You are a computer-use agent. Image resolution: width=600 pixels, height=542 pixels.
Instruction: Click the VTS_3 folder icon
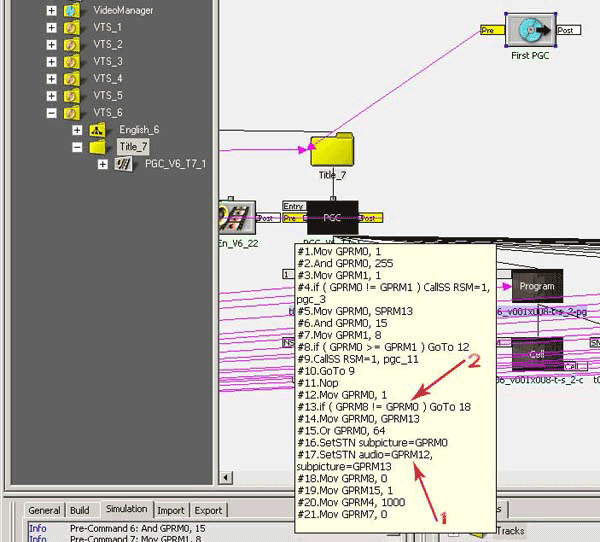tap(72, 62)
